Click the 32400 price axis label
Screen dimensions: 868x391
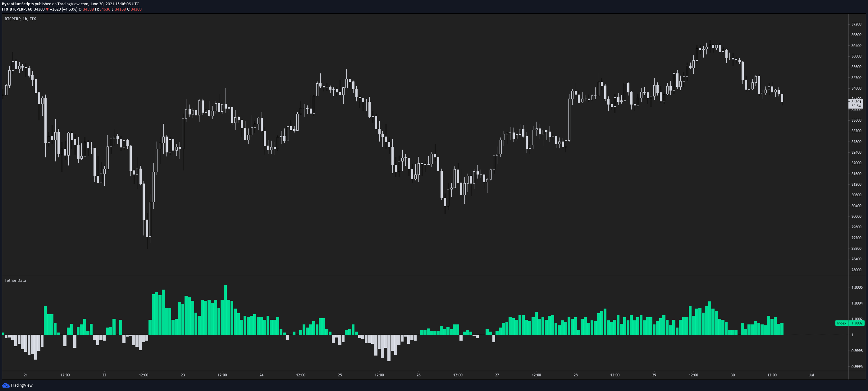coord(856,152)
